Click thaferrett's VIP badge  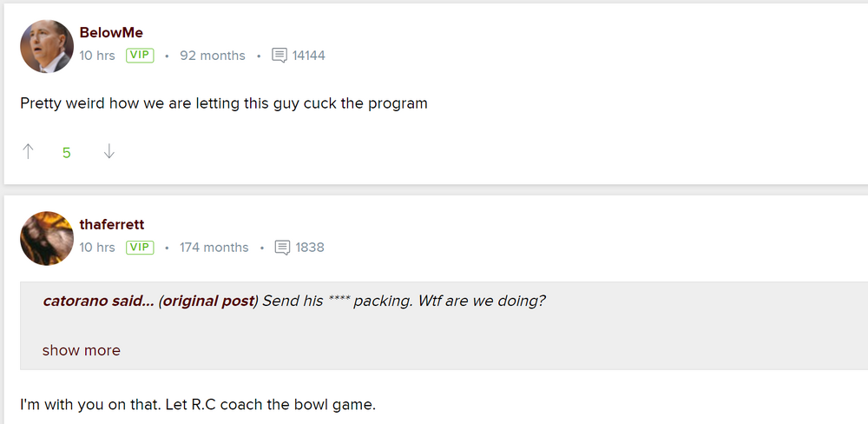140,248
